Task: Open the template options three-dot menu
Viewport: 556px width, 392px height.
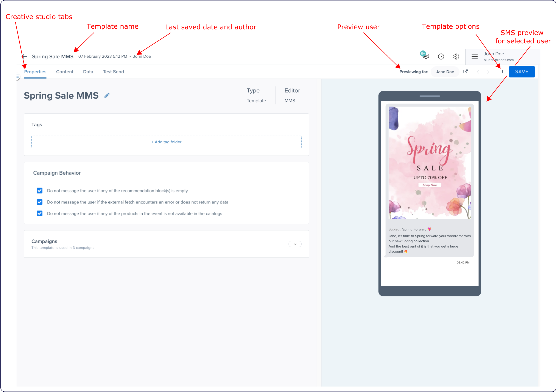Action: 502,72
